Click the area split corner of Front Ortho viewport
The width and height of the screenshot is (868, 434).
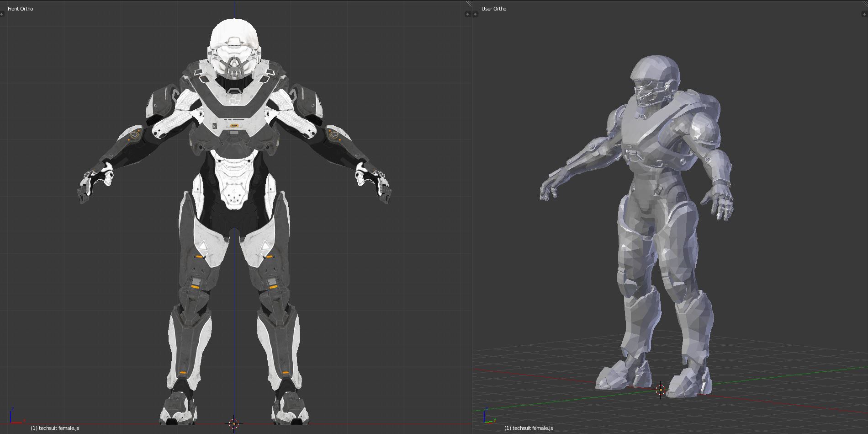[x=469, y=3]
